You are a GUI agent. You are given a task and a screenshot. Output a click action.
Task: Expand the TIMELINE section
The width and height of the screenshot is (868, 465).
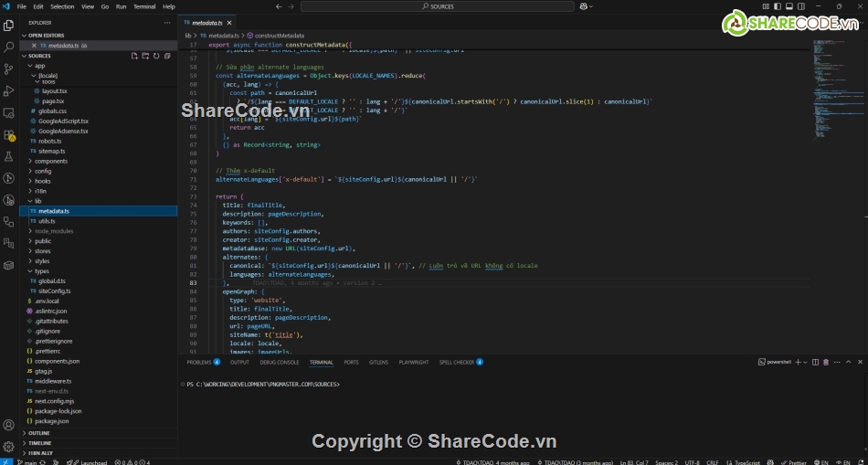[x=99, y=443]
